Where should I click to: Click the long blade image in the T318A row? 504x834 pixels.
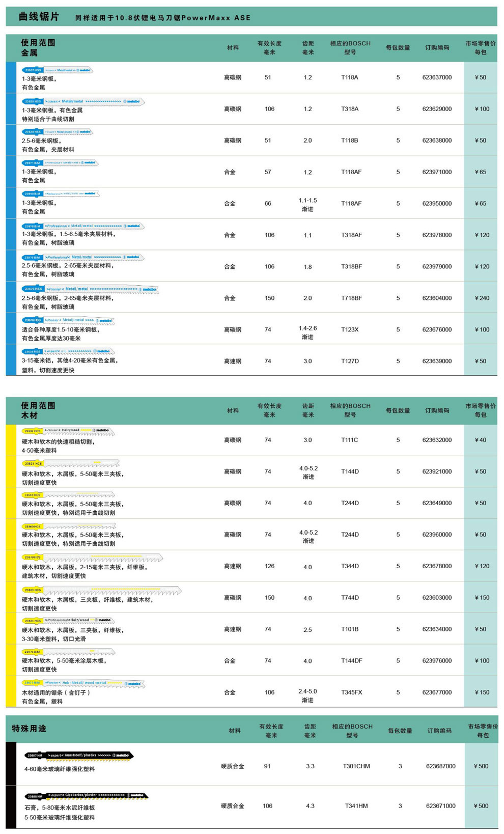pyautogui.click(x=83, y=101)
